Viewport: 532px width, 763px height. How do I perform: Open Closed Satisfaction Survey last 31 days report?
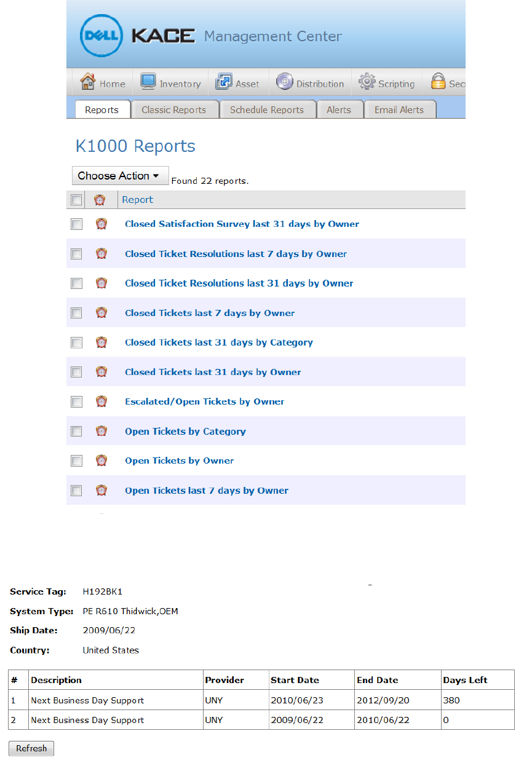pyautogui.click(x=242, y=224)
